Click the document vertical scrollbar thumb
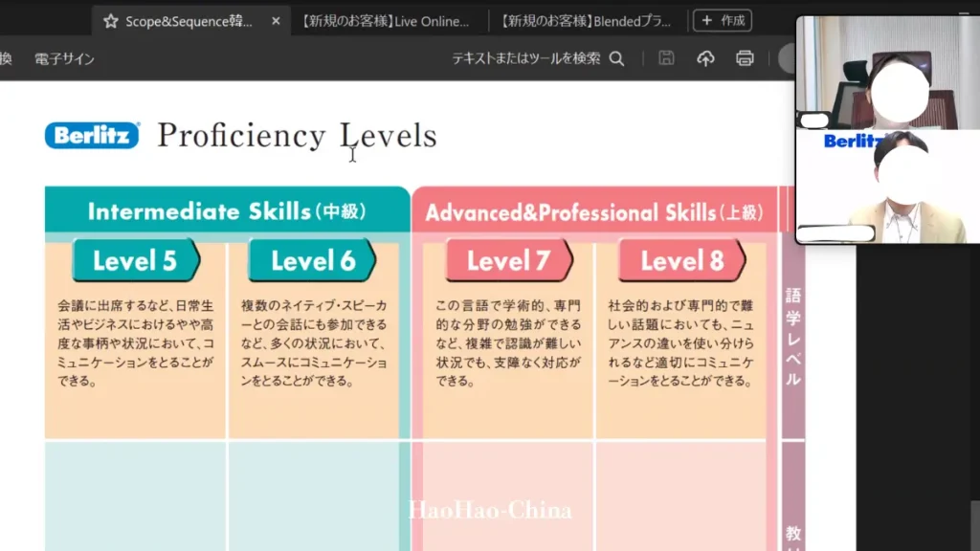Screen dimensions: 980x551 [x=975, y=525]
